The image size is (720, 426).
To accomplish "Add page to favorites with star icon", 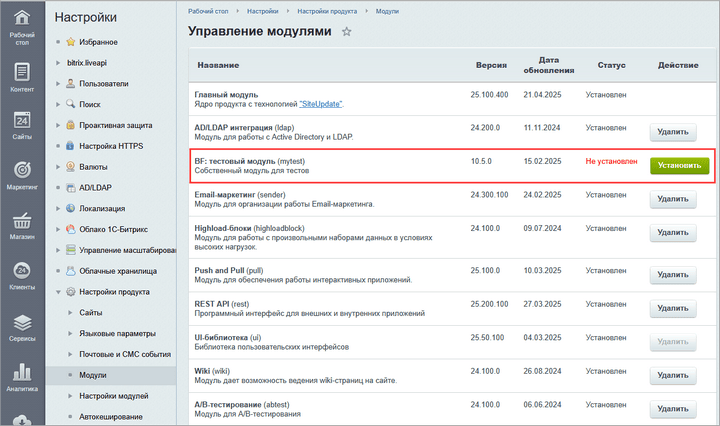I will [347, 32].
